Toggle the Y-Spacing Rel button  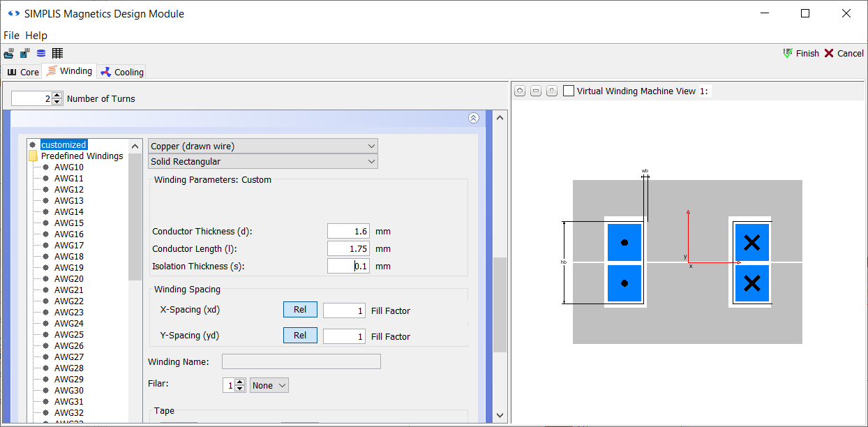tap(300, 336)
